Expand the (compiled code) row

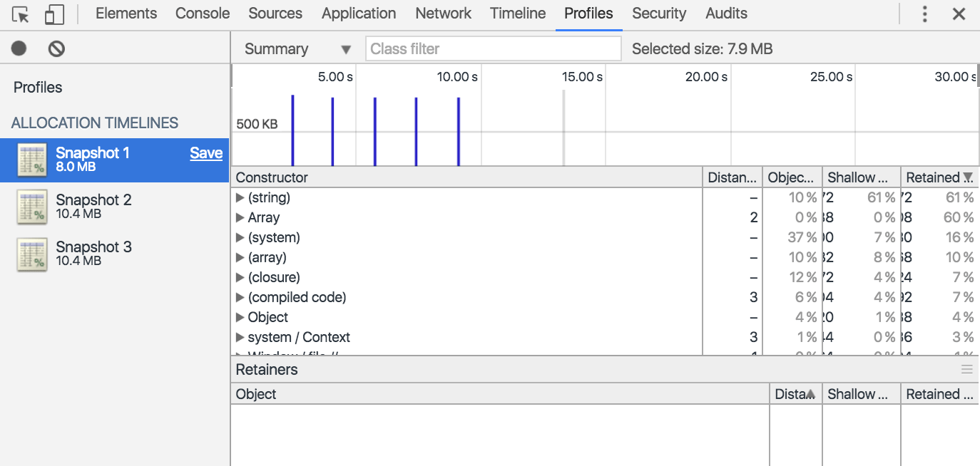(240, 298)
